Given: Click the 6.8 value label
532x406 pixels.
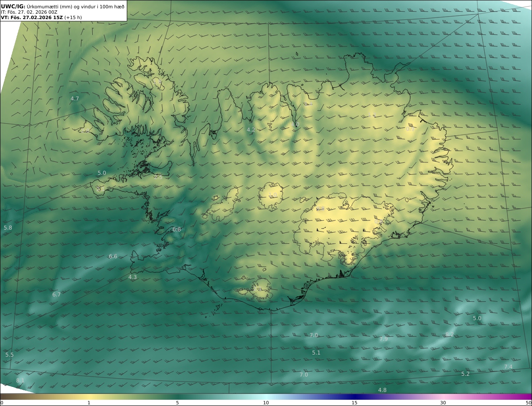Looking at the screenshot, I should click(177, 230).
